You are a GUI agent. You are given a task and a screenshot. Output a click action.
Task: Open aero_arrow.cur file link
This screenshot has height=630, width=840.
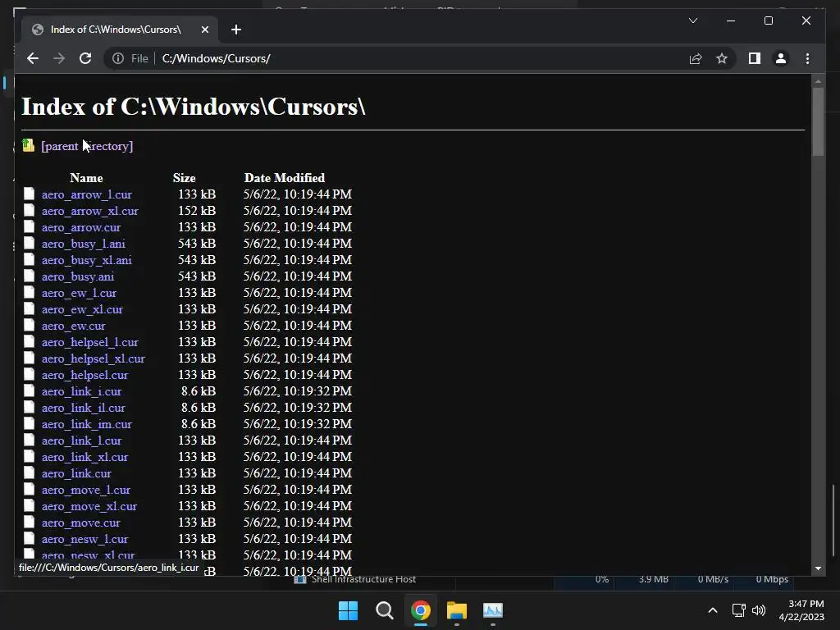(x=81, y=227)
